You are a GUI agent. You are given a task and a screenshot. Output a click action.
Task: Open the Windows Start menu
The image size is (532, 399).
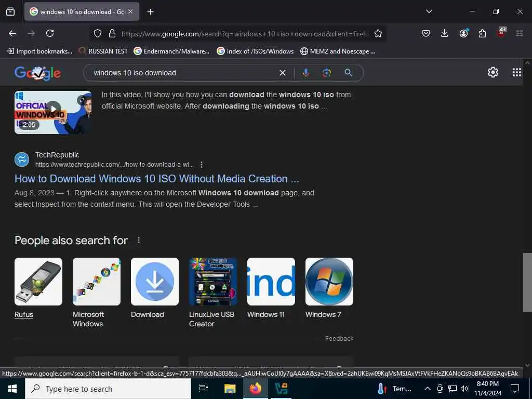(12, 389)
